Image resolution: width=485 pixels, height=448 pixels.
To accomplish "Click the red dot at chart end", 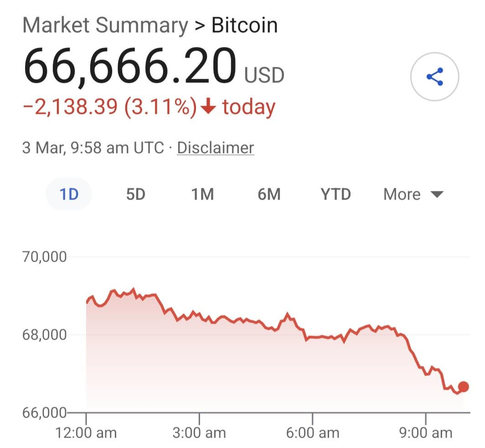I will pos(463,387).
